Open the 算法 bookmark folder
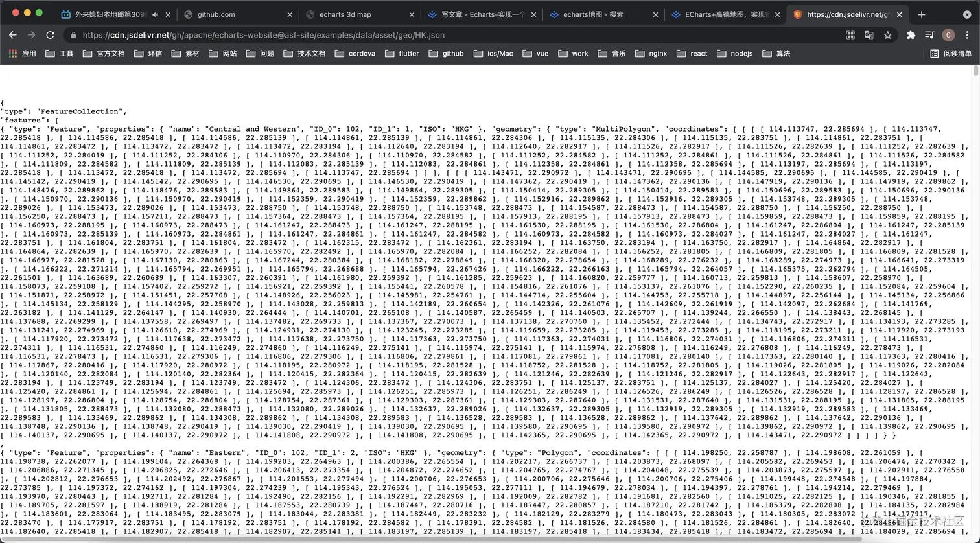Image resolution: width=980 pixels, height=543 pixels. [x=776, y=54]
